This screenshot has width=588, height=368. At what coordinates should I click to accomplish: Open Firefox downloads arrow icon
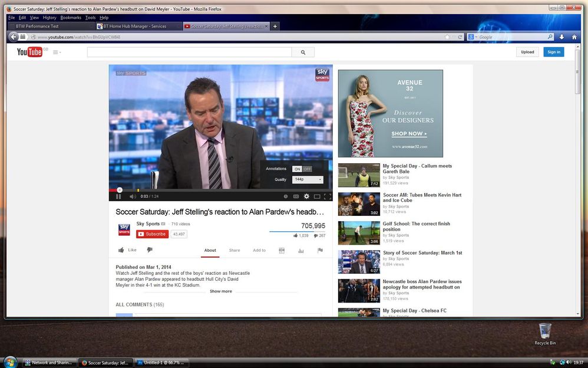tap(561, 37)
